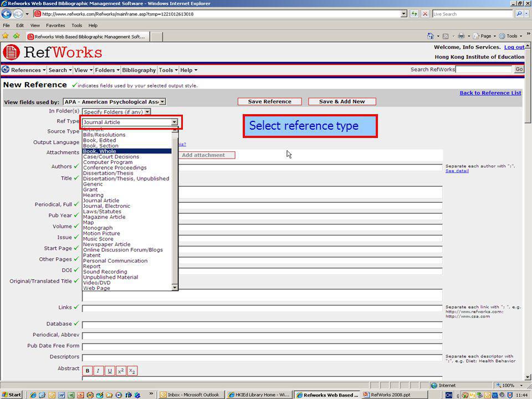Open the Bibliography menu item

(139, 70)
